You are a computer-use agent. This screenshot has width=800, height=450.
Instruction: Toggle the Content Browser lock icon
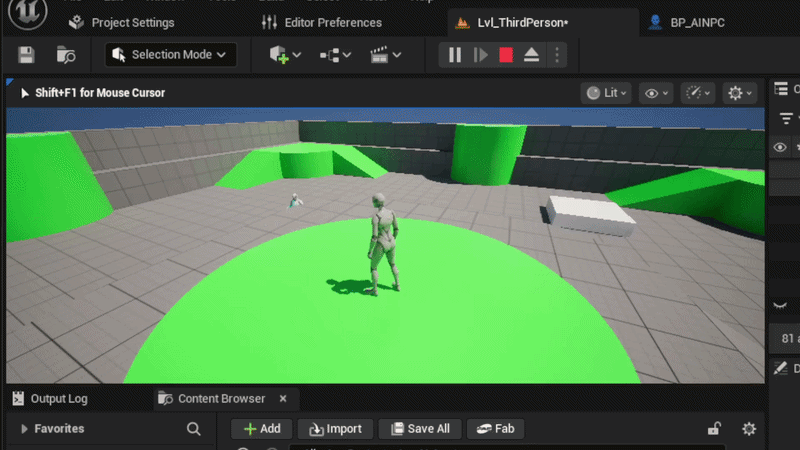pyautogui.click(x=714, y=429)
